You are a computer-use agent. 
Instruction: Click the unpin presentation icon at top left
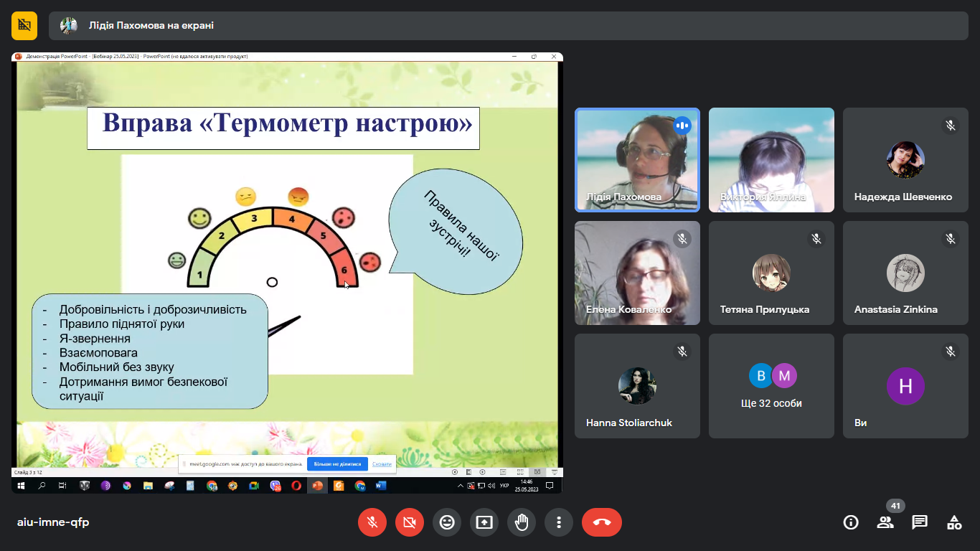(24, 25)
